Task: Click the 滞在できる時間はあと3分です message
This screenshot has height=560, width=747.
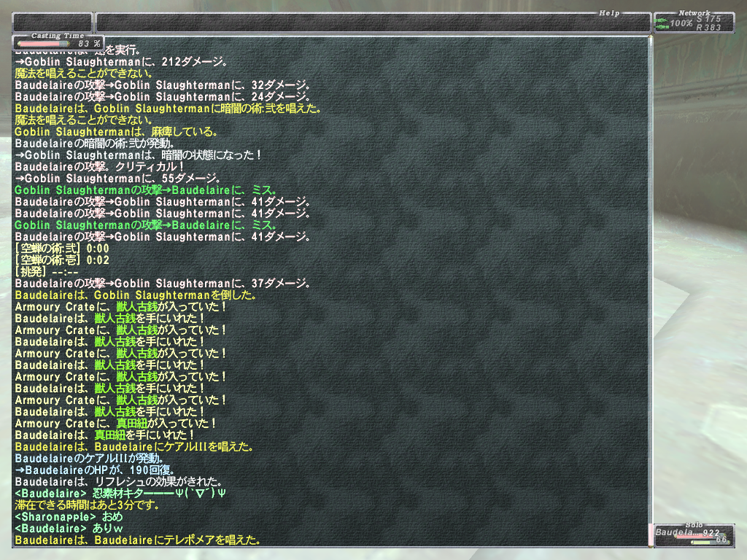Action: (x=87, y=505)
